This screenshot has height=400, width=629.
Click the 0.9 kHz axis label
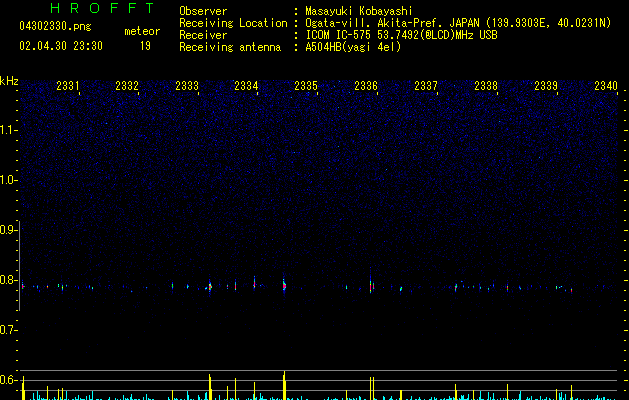[x=8, y=230]
